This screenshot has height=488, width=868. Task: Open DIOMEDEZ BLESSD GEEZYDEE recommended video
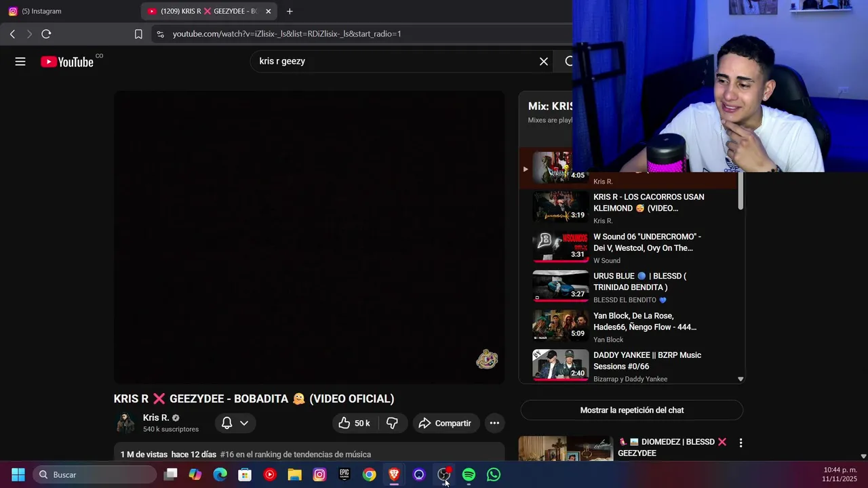[x=672, y=447]
